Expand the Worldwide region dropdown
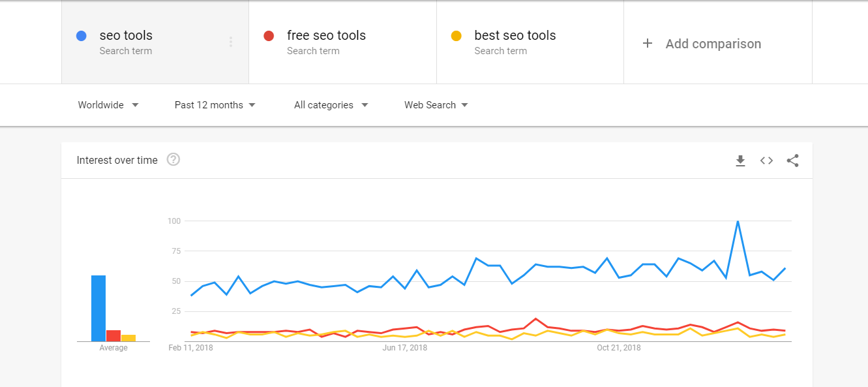This screenshot has height=387, width=868. tap(108, 105)
